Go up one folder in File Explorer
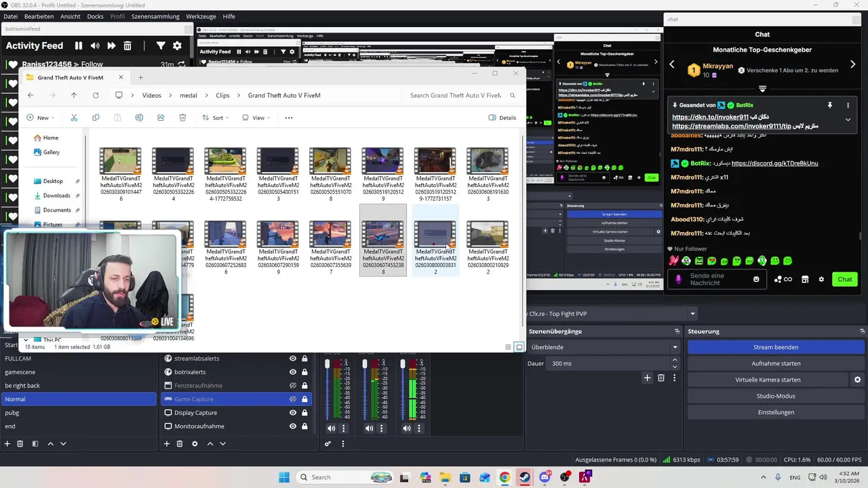868x488 pixels. 74,96
